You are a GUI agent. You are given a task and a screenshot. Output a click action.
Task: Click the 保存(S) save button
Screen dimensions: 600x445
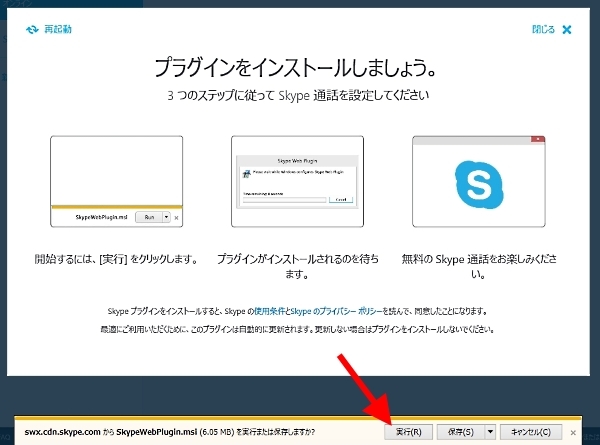[x=461, y=432]
